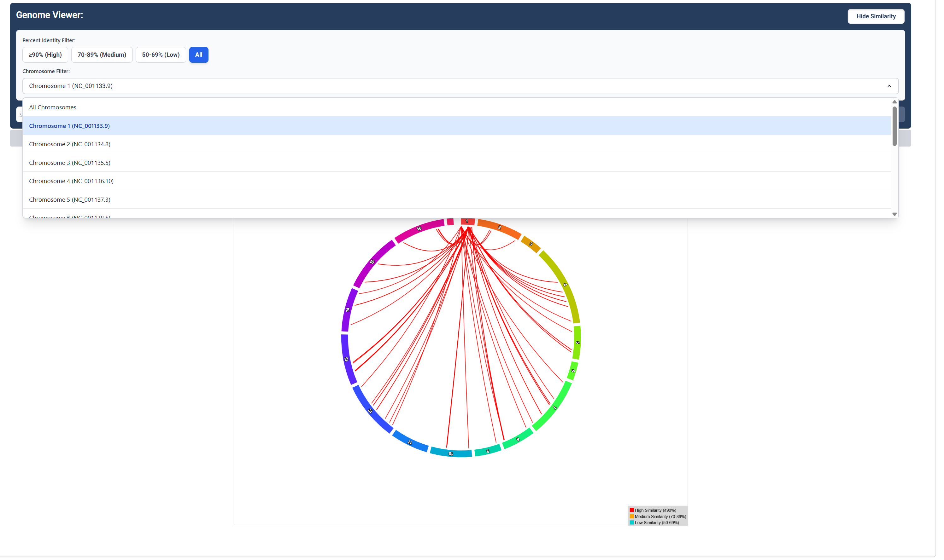
Task: Choose All Chromosomes from the list
Action: 52,107
